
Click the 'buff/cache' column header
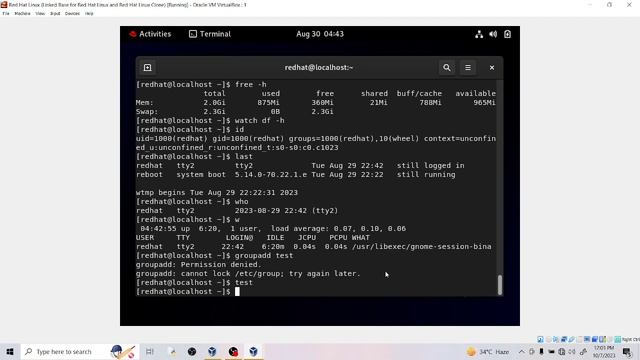419,93
